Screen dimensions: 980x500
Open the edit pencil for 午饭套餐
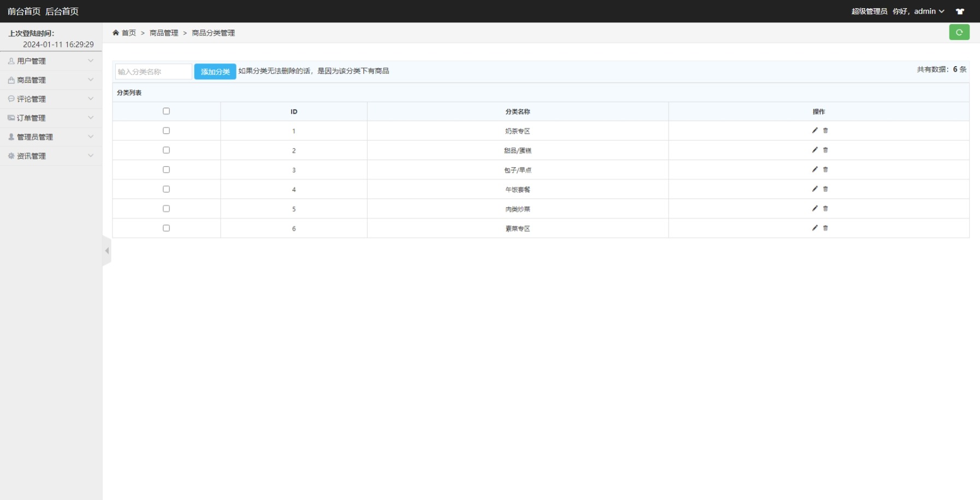pyautogui.click(x=814, y=189)
